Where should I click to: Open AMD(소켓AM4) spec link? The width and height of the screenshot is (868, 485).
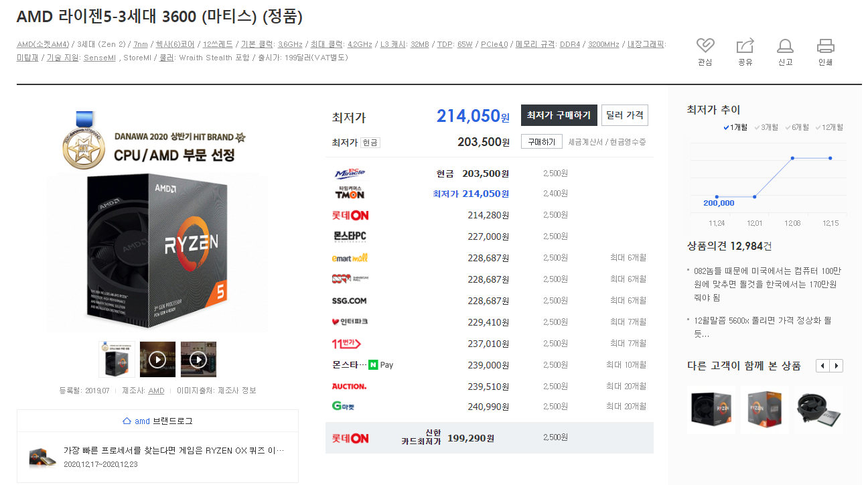(43, 44)
